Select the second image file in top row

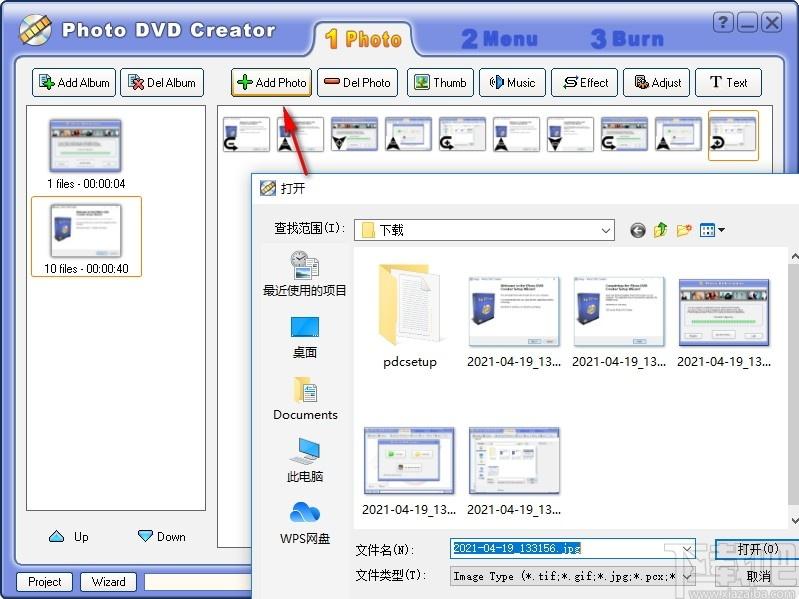[x=619, y=321]
